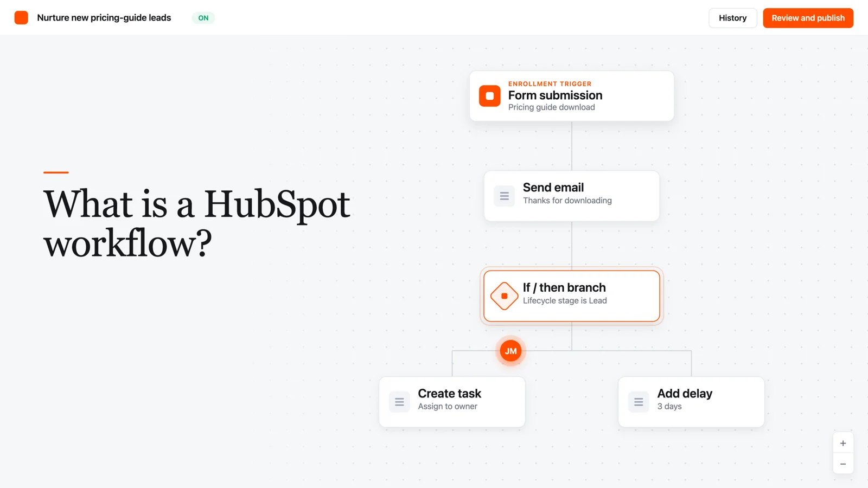Click the Form submission trigger icon
This screenshot has width=868, height=488.
[x=490, y=96]
